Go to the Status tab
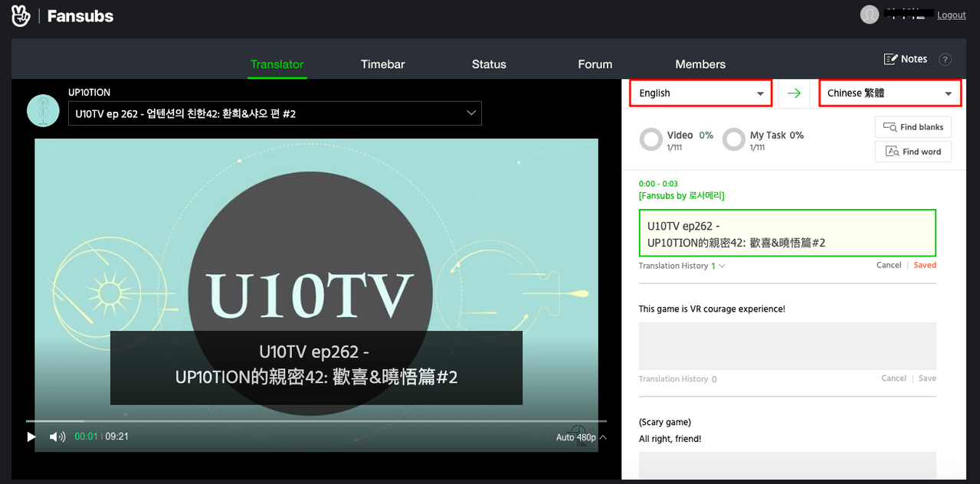The height and width of the screenshot is (484, 980). click(x=489, y=64)
